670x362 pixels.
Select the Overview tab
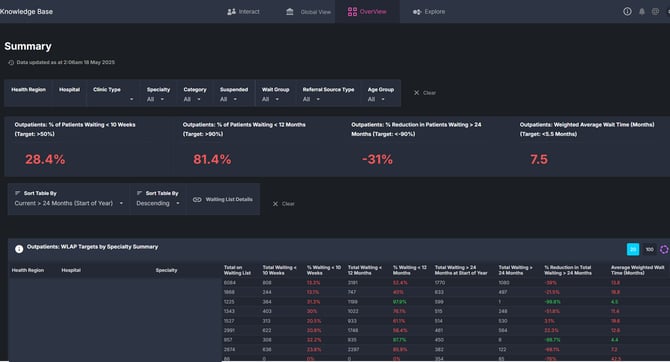367,12
